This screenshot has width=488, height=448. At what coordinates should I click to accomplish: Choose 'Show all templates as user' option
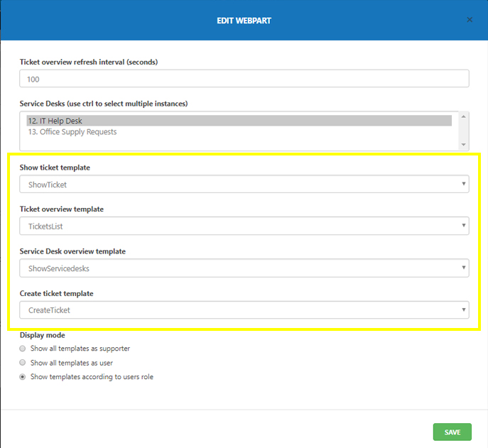click(x=23, y=363)
